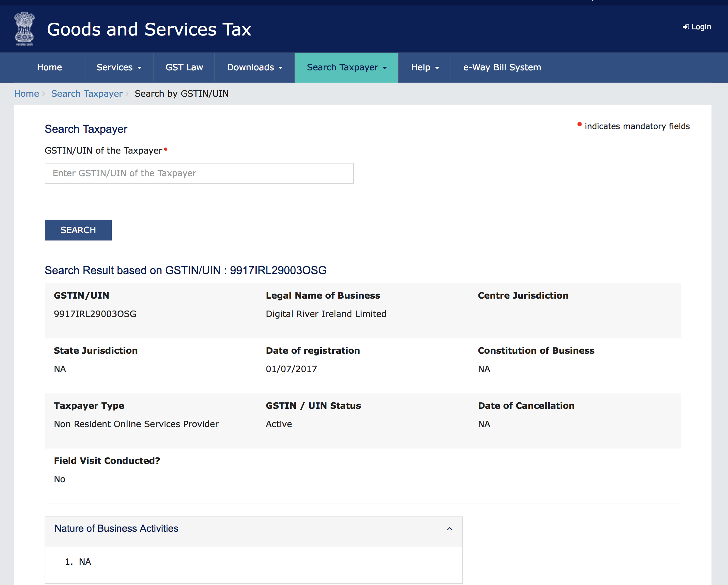Click the Legal Name of Business label
Image resolution: width=728 pixels, height=585 pixels.
click(323, 296)
